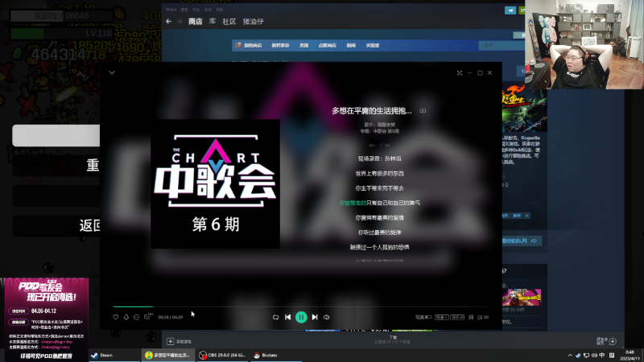The height and width of the screenshot is (362, 644).
Task: Click the 中 input method indicator in tray
Action: pos(601,356)
